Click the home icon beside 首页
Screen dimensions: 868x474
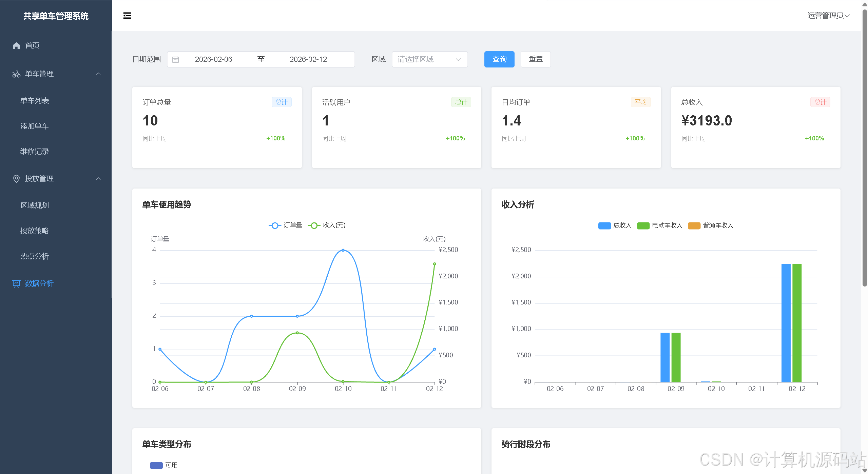(x=16, y=45)
